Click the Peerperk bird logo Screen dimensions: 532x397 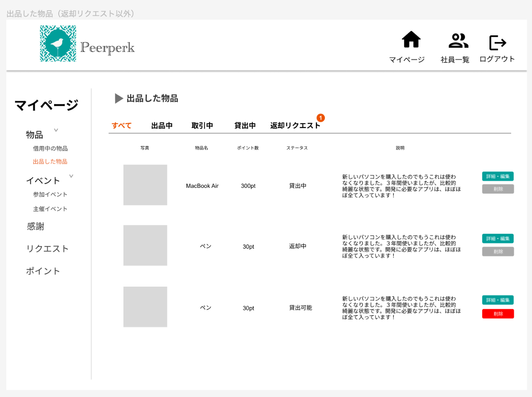[x=58, y=43]
